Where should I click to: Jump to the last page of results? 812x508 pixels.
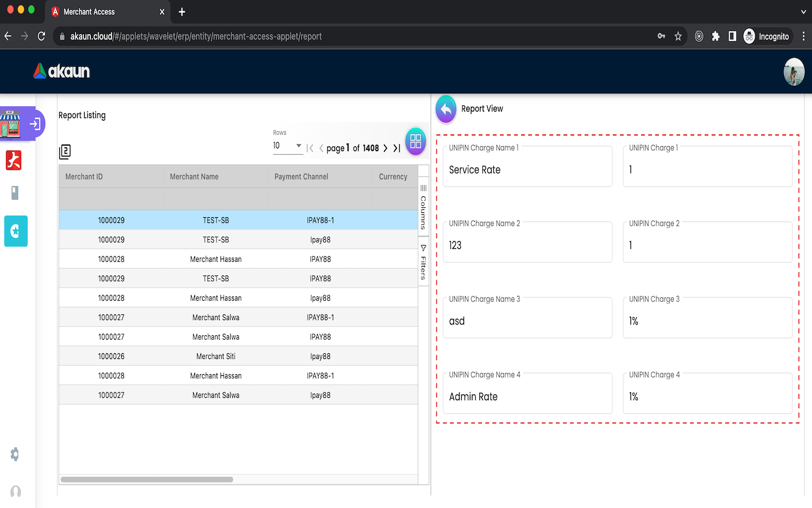point(397,148)
